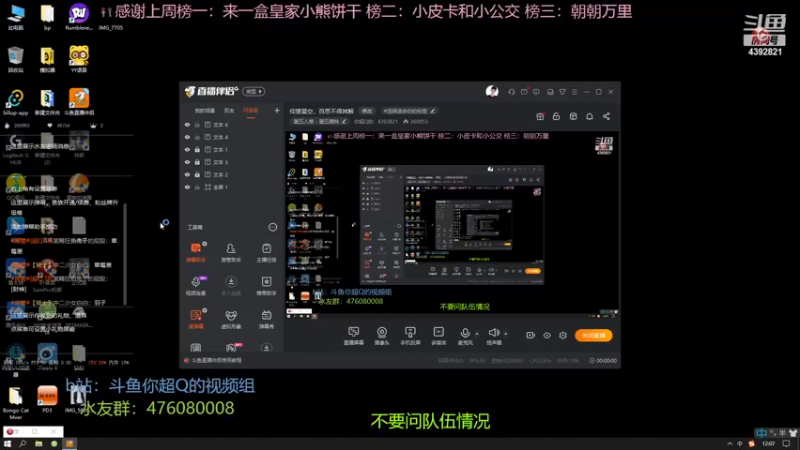
Task: Toggle the lock on 文本 1 layer
Action: coord(197,149)
